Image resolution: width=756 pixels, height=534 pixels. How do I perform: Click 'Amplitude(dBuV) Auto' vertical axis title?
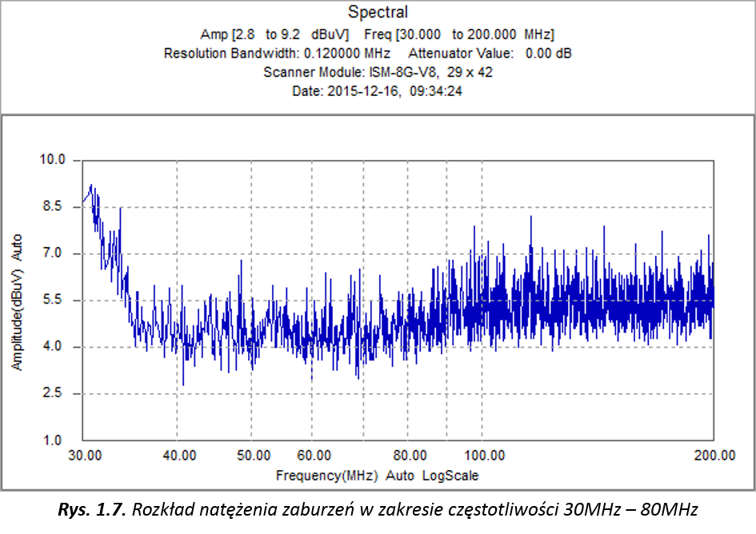tap(17, 302)
